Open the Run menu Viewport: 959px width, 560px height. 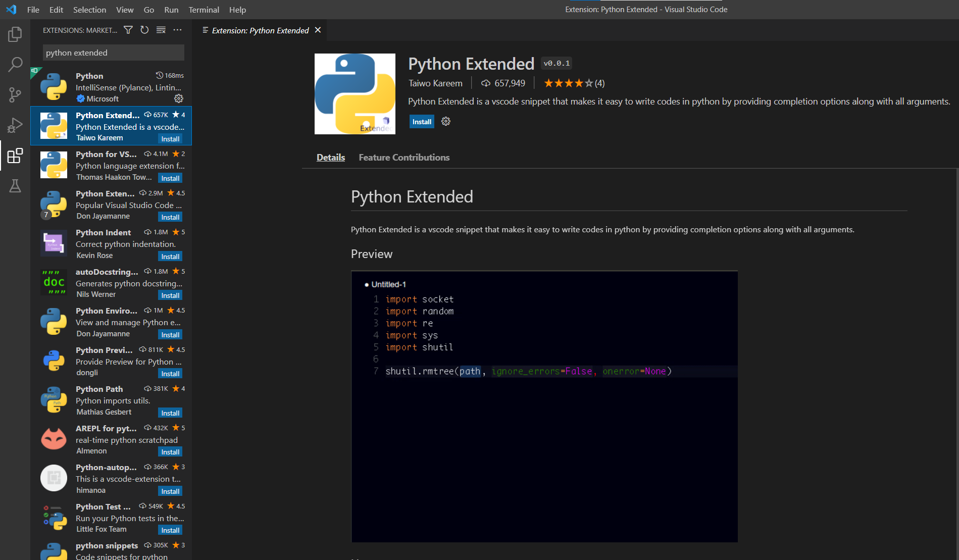coord(171,10)
